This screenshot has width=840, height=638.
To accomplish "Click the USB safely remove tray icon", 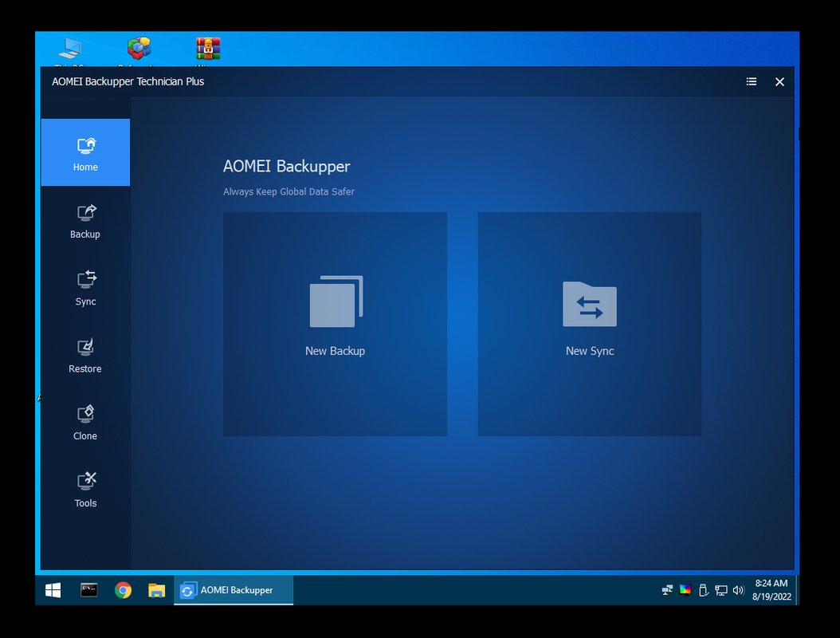I will click(x=704, y=590).
